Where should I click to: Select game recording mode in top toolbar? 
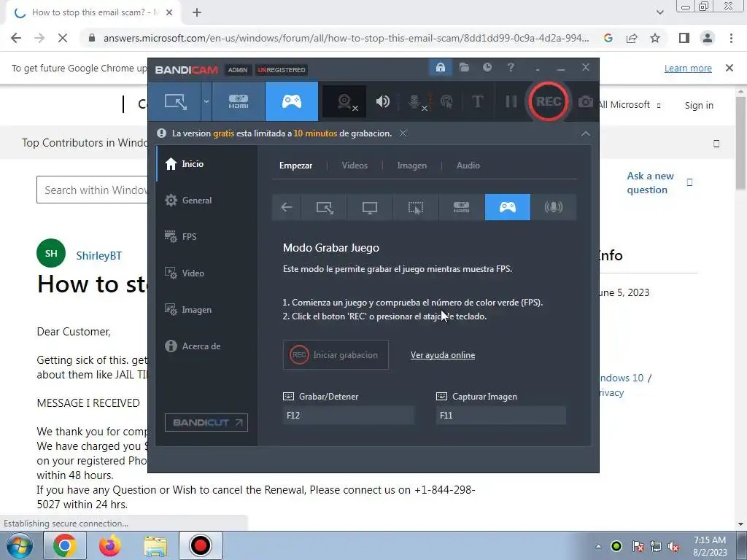pos(292,101)
